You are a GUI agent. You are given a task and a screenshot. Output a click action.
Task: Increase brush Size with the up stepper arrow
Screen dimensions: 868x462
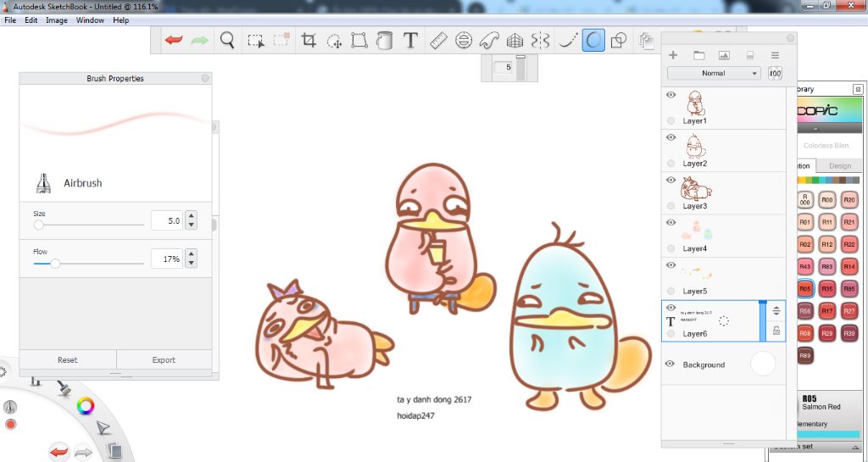[x=191, y=216]
